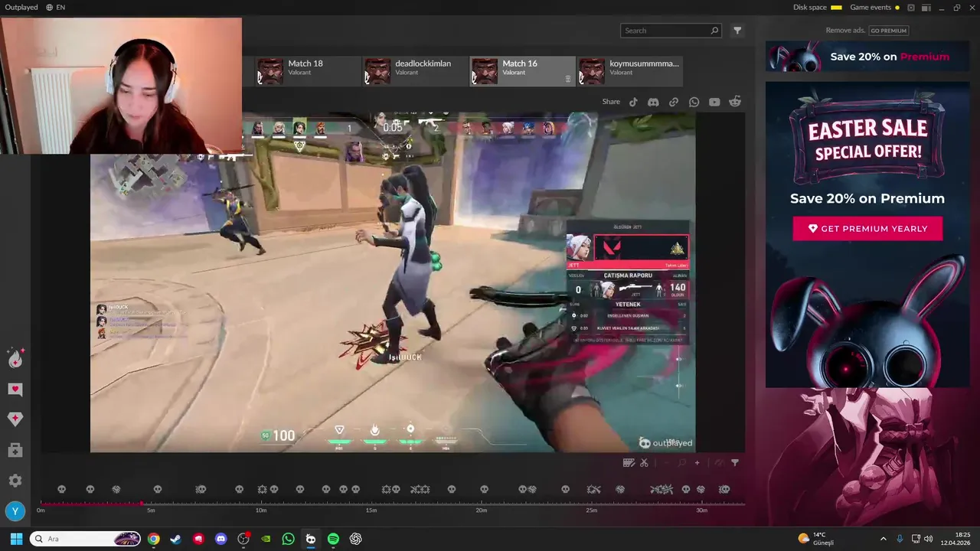Open Google Chrome from taskbar
Viewport: 980px width, 551px height.
coord(153,539)
